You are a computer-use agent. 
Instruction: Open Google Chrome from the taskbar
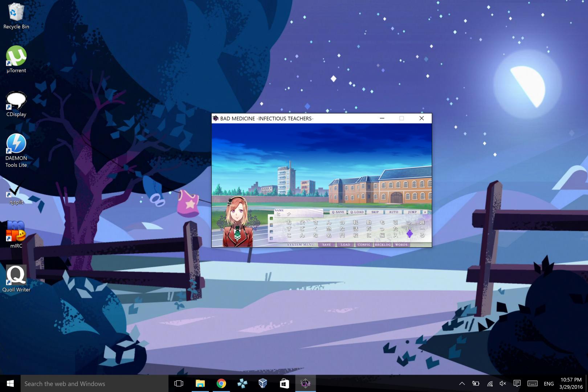[221, 384]
